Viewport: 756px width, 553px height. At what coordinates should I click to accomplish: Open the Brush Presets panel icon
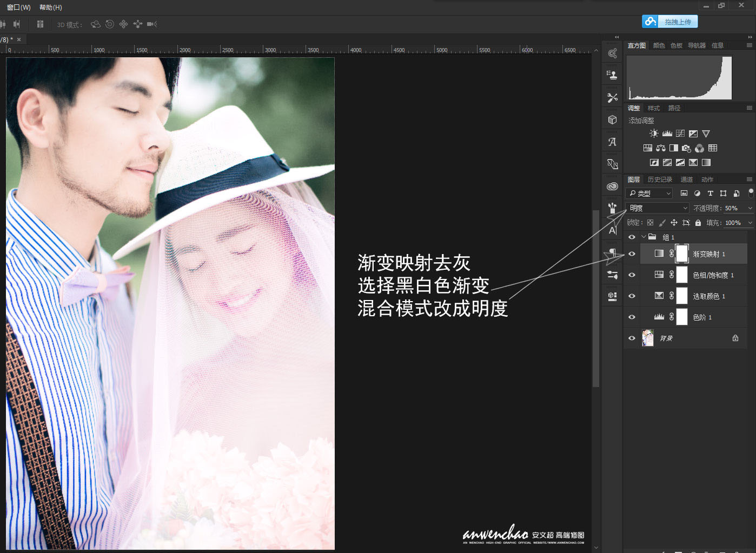612,208
